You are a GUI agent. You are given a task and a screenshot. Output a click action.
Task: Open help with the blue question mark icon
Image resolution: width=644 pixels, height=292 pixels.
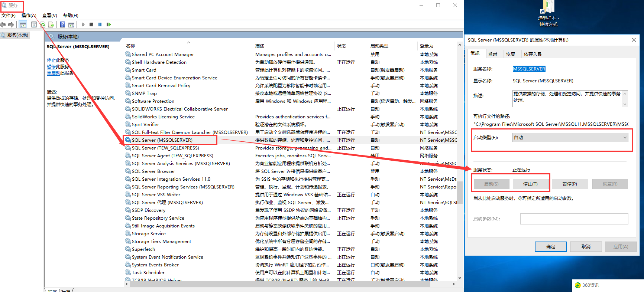63,24
